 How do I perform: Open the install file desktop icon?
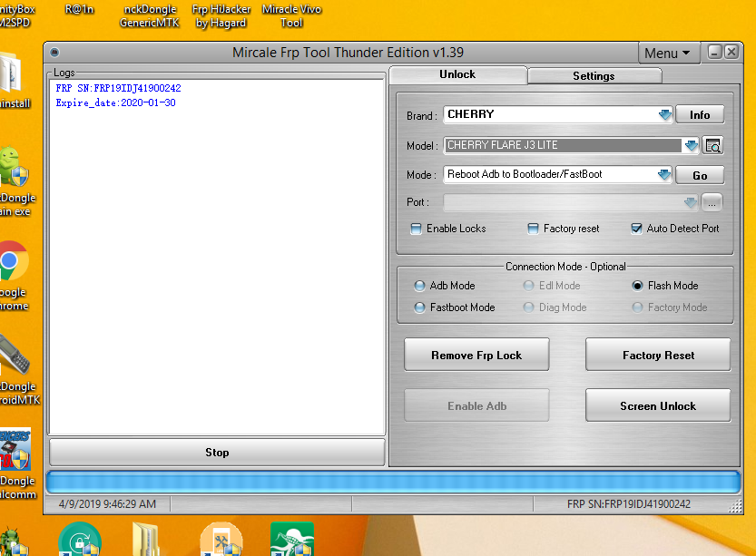click(x=14, y=80)
